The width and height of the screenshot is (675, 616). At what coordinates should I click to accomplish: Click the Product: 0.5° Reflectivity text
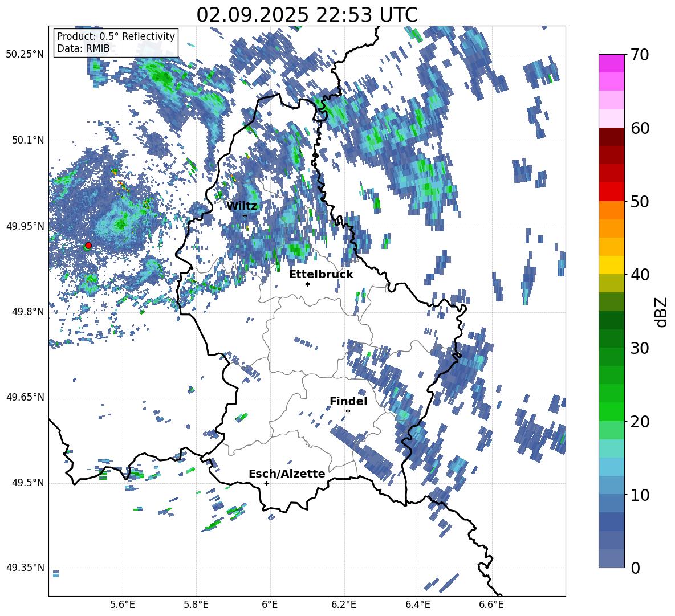point(116,36)
